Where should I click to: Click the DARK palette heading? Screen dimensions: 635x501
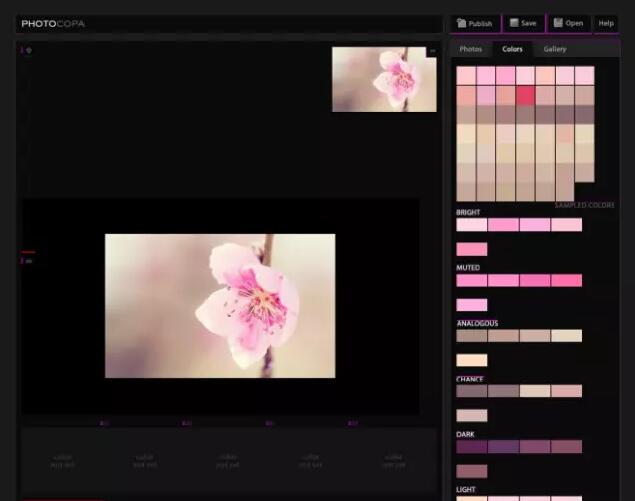pyautogui.click(x=465, y=435)
